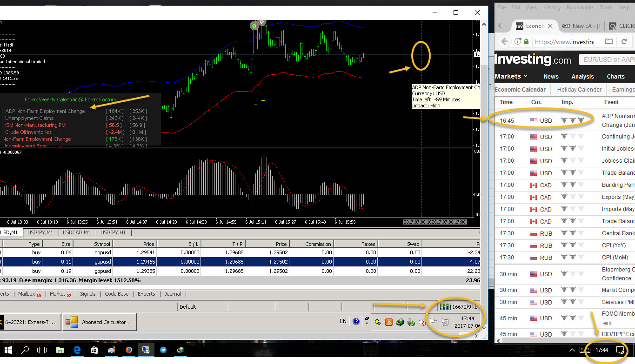Click remote tray Action Center flag icon
The height and width of the screenshot is (364, 635).
point(434,322)
